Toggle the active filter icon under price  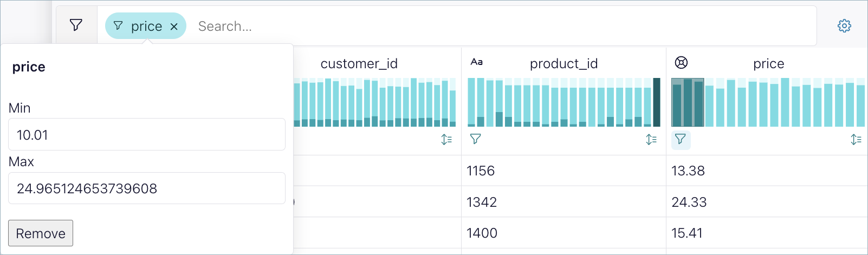point(681,140)
